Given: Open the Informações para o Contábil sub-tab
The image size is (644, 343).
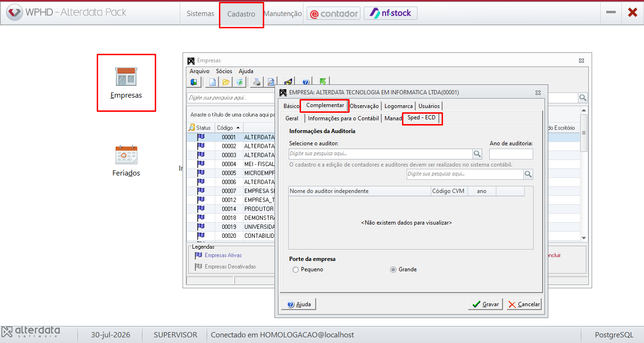Looking at the screenshot, I should (343, 118).
